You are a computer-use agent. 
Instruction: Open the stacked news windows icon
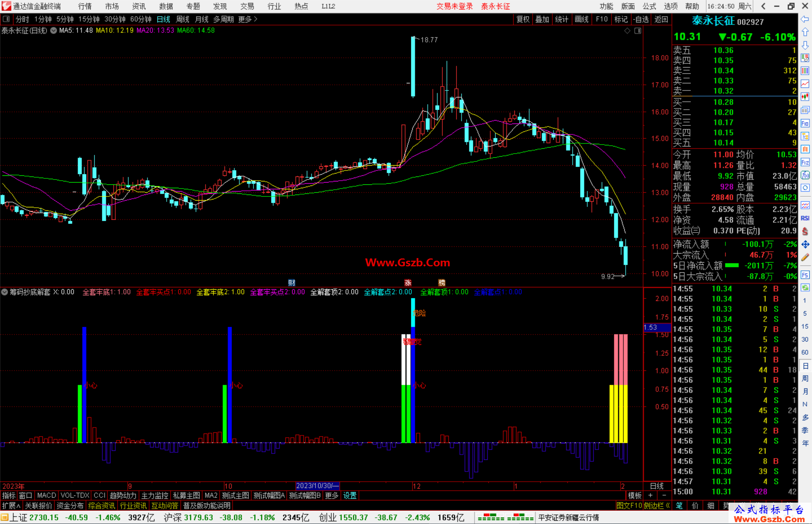pyautogui.click(x=805, y=110)
